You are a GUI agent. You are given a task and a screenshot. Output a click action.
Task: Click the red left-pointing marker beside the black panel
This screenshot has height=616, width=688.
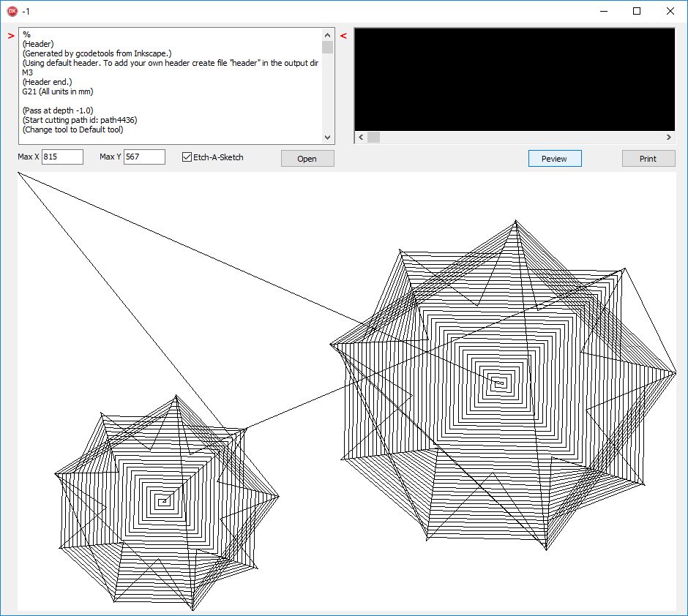[x=343, y=35]
